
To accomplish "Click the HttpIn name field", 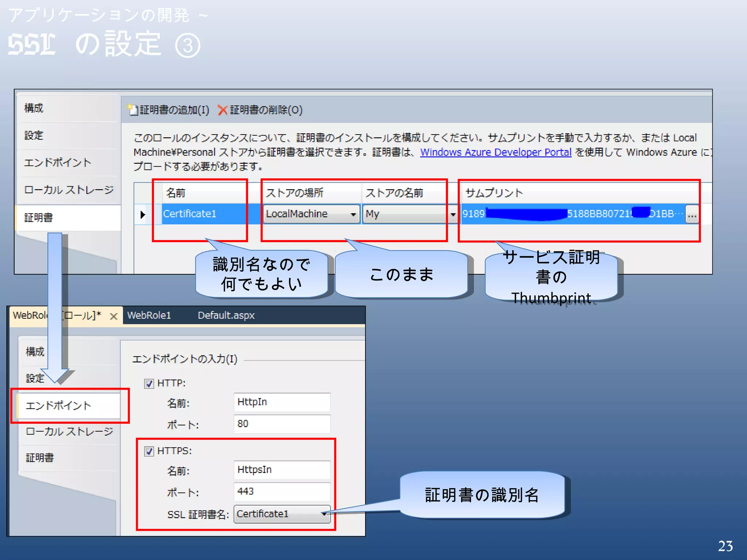I will (282, 402).
